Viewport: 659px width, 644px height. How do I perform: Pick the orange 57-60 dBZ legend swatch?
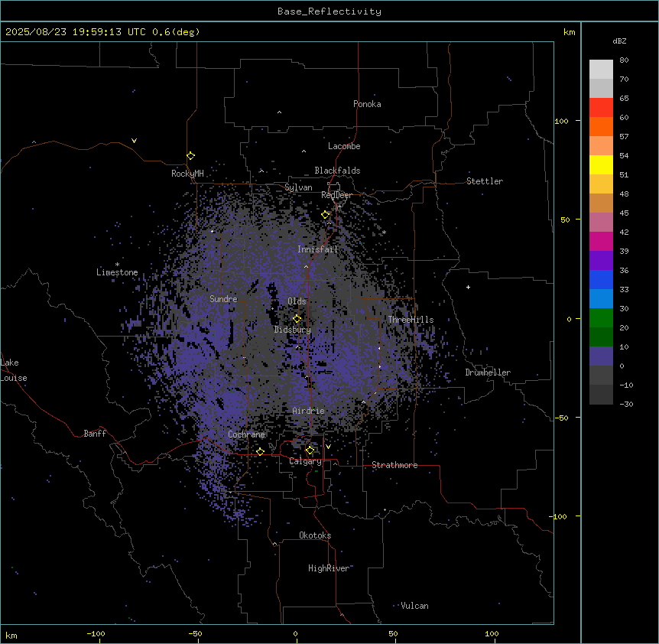click(601, 126)
